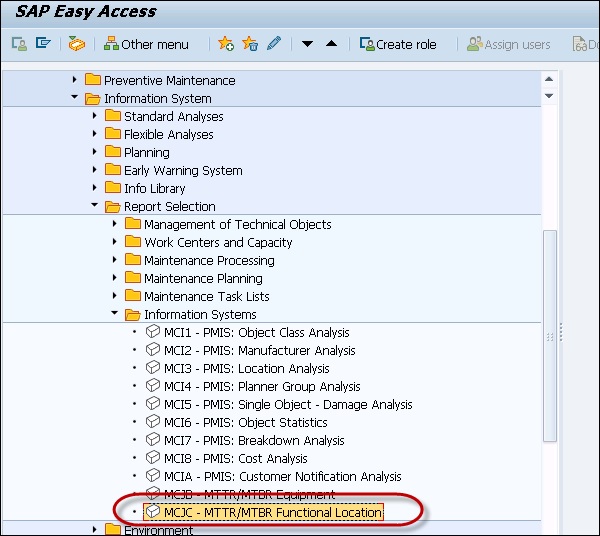Click the SAP menu icon in toolbar
Viewport: 600px width, 536px height.
point(43,44)
